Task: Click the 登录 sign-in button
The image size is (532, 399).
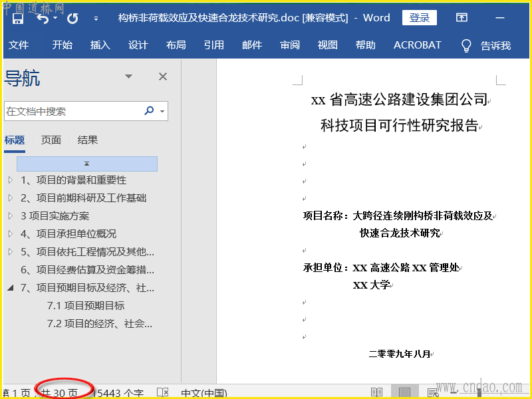Action: click(x=420, y=18)
